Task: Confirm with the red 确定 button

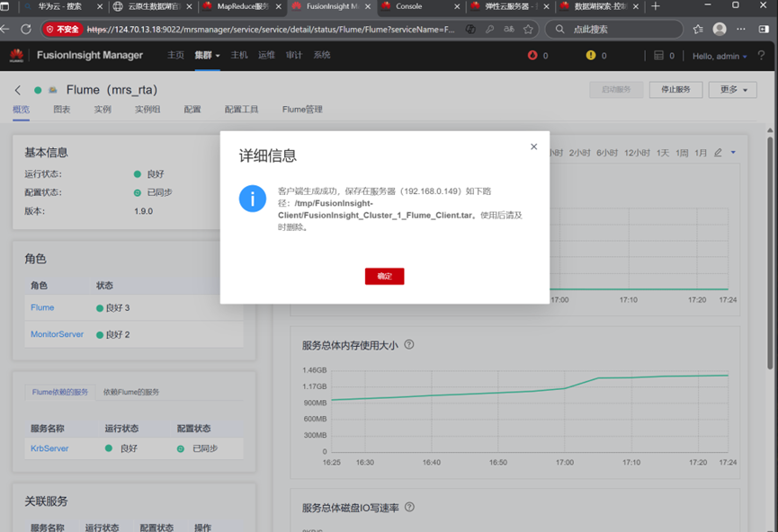Action: tap(385, 276)
